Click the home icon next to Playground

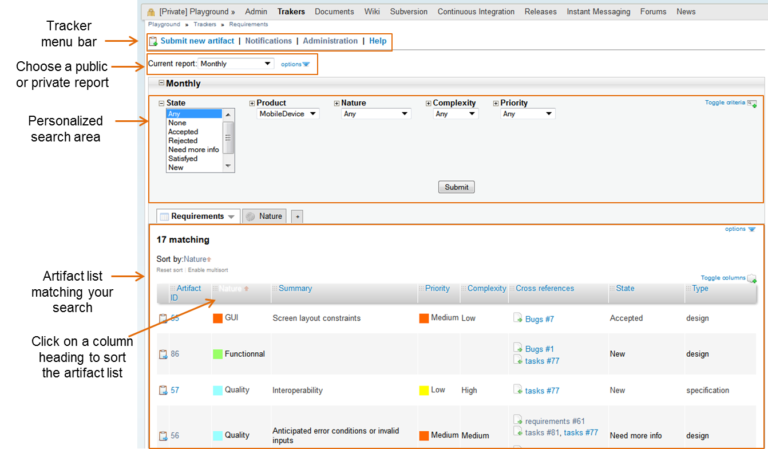(x=150, y=12)
